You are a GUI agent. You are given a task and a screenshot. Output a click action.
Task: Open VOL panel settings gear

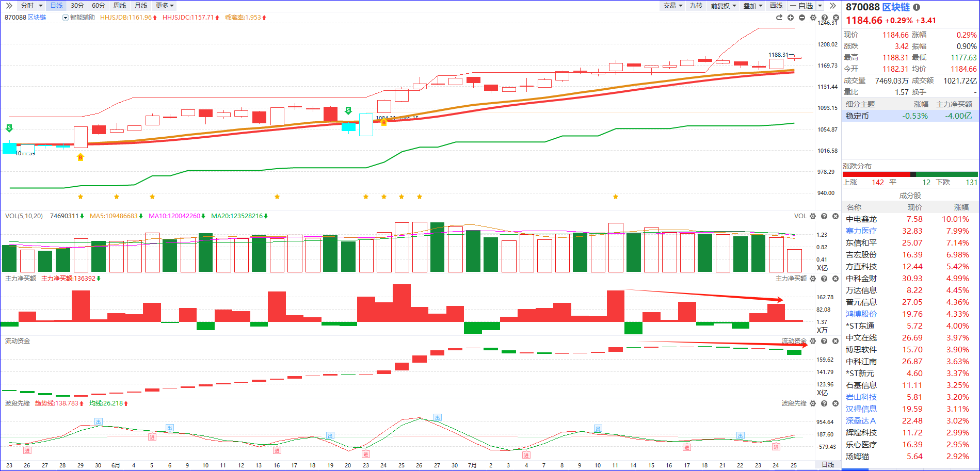click(813, 216)
